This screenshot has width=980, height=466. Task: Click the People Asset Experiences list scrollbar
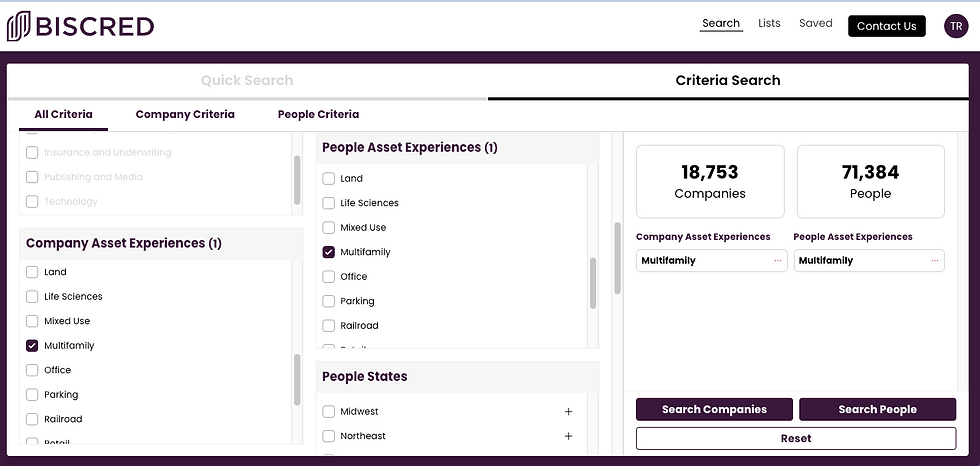592,284
